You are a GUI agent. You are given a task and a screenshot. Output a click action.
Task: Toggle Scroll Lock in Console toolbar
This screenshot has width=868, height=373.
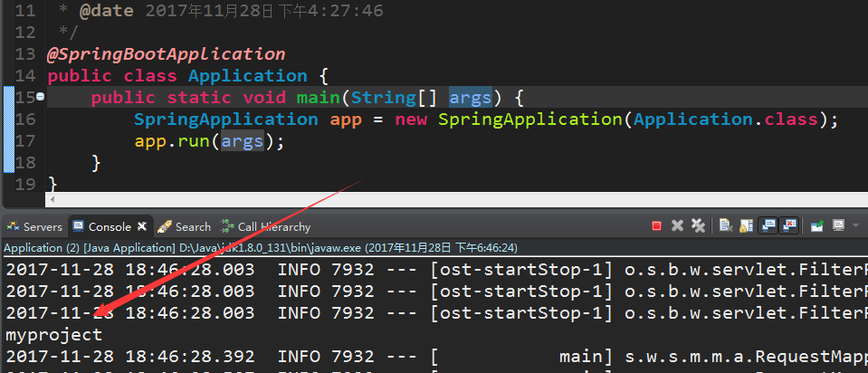click(x=746, y=225)
